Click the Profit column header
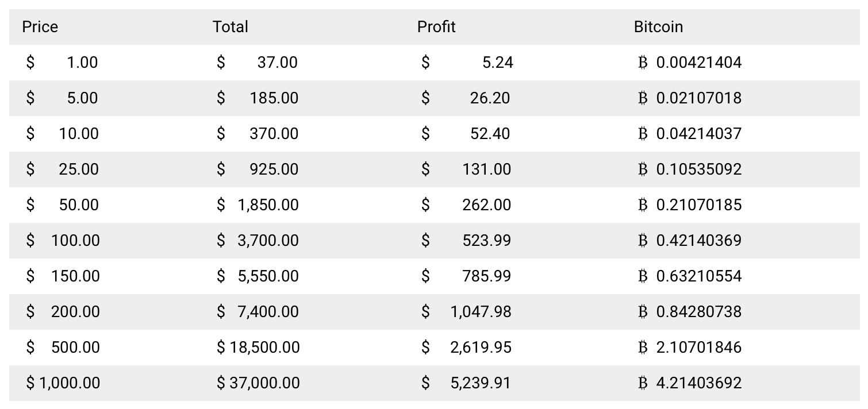 [x=436, y=27]
